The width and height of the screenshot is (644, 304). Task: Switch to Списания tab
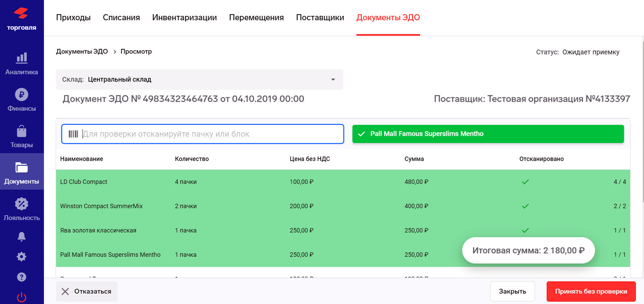point(122,18)
